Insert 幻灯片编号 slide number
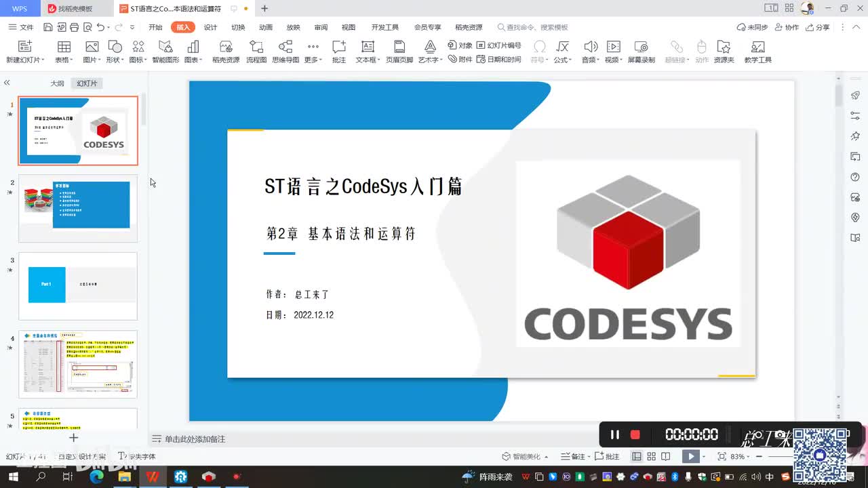Viewport: 868px width, 488px height. pyautogui.click(x=499, y=45)
